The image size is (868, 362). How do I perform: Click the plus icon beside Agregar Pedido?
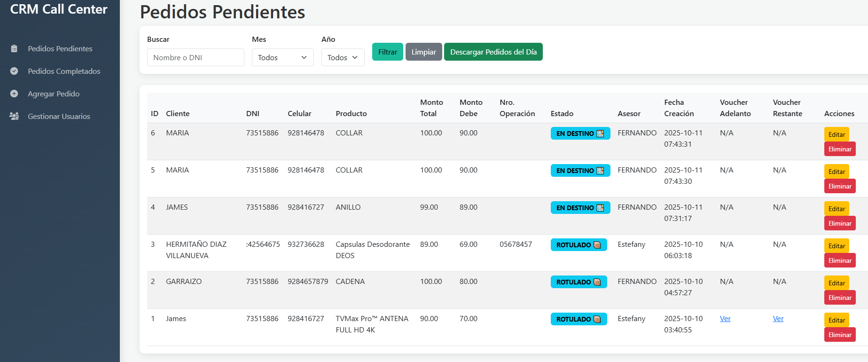coord(14,94)
